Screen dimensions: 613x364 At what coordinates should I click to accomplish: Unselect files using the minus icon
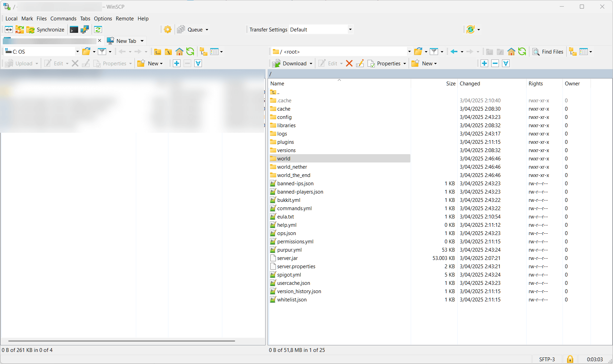[495, 63]
